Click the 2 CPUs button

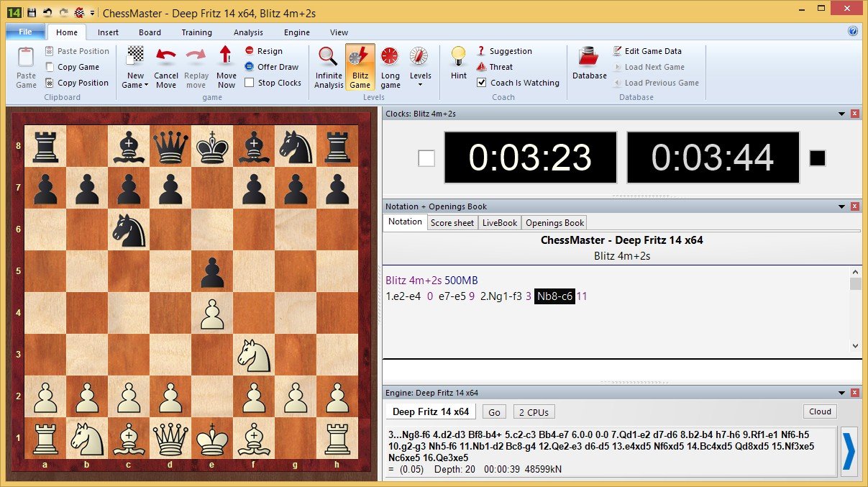pos(534,412)
